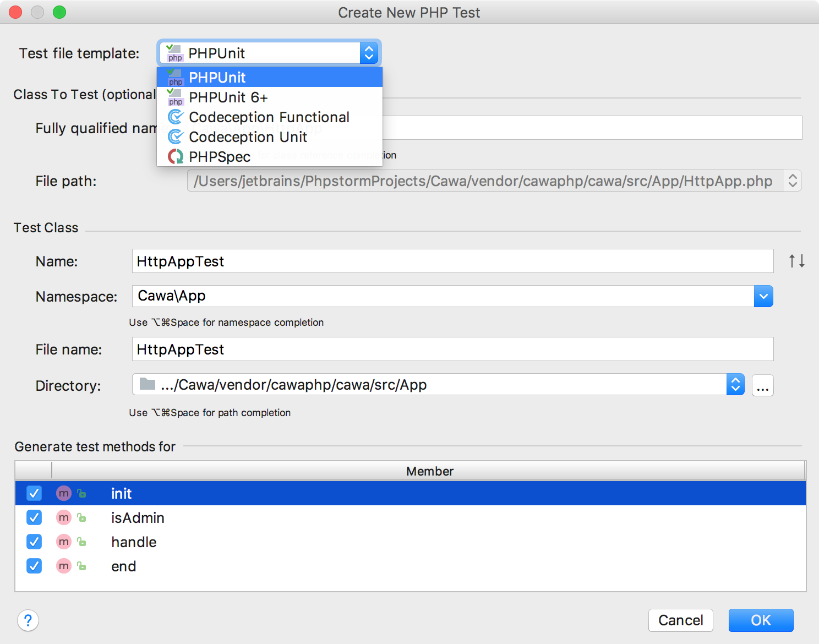The width and height of the screenshot is (819, 644).
Task: Choose PHPSpec template option
Action: pos(270,157)
